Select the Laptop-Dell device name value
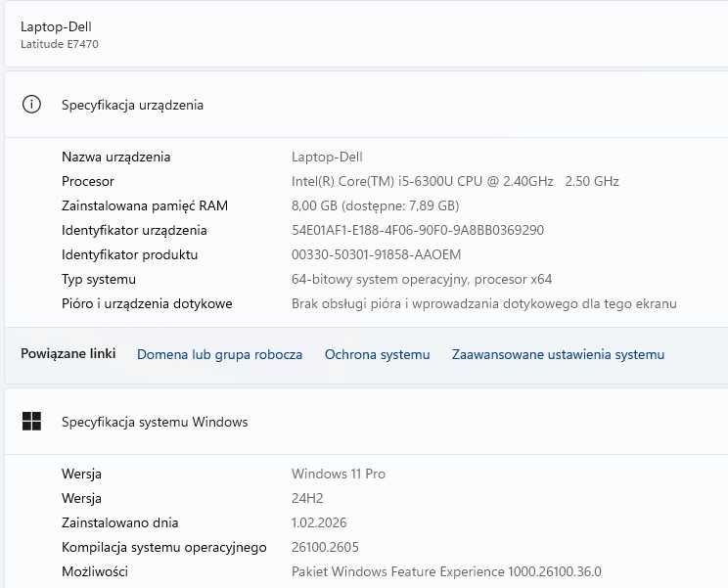 [x=327, y=157]
